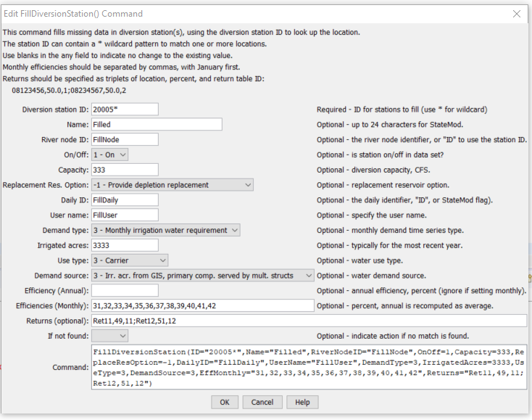Click 'Optional - replacement reservoir option.' note
532x420 pixels.
(383, 185)
